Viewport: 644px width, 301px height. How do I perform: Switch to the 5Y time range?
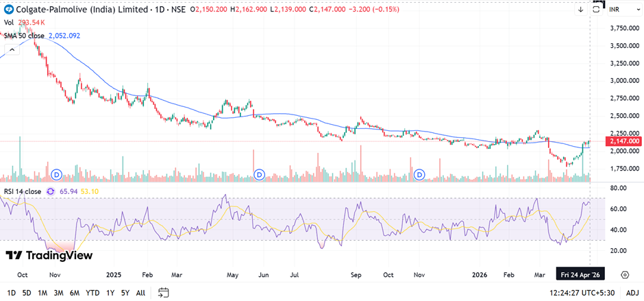[x=126, y=293]
